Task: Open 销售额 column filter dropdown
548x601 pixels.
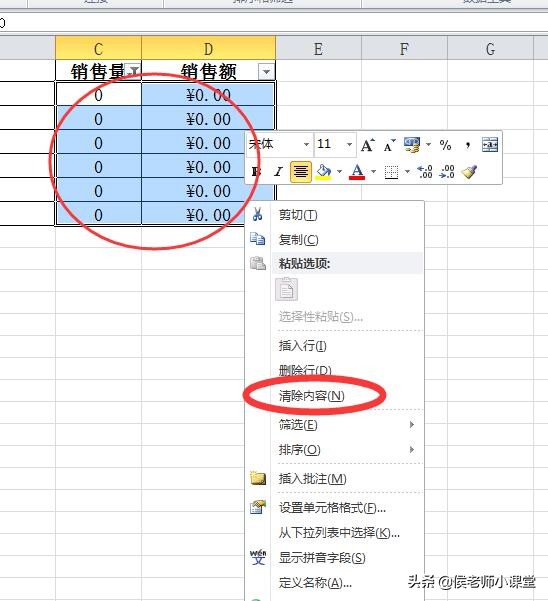Action: click(266, 71)
